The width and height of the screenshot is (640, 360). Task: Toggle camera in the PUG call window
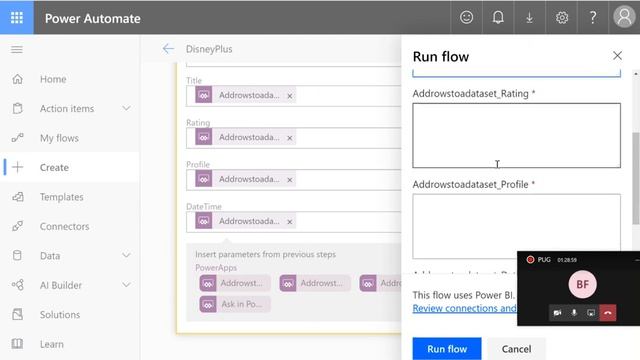pos(557,313)
